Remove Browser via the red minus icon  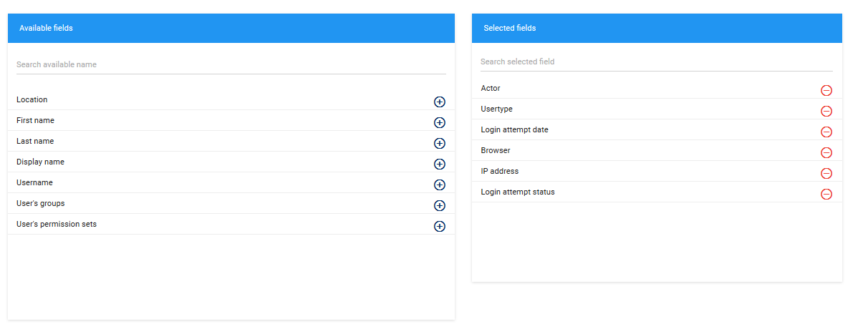826,152
